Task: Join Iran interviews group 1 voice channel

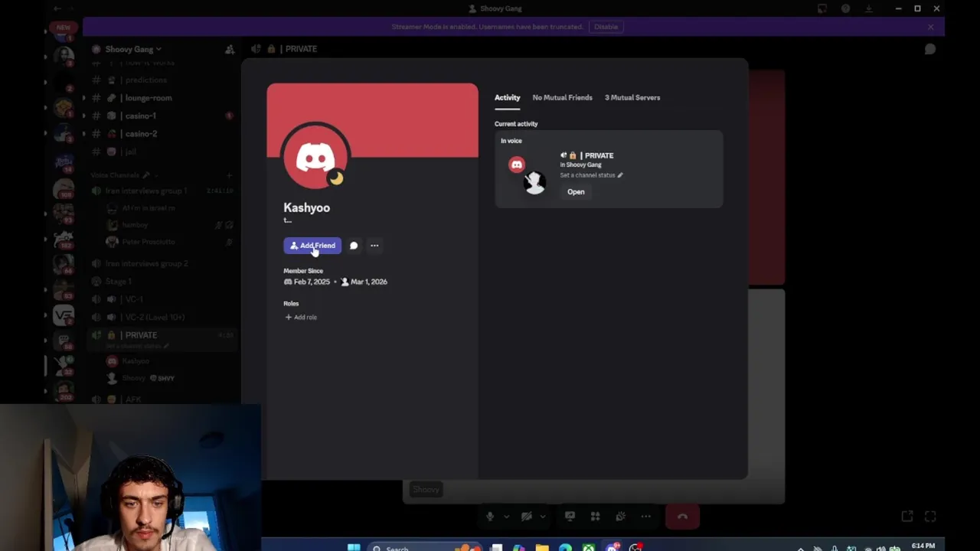Action: click(145, 191)
